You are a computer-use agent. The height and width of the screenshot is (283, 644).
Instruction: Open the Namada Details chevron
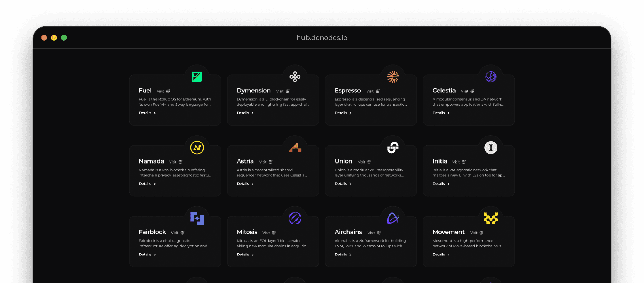coord(154,184)
